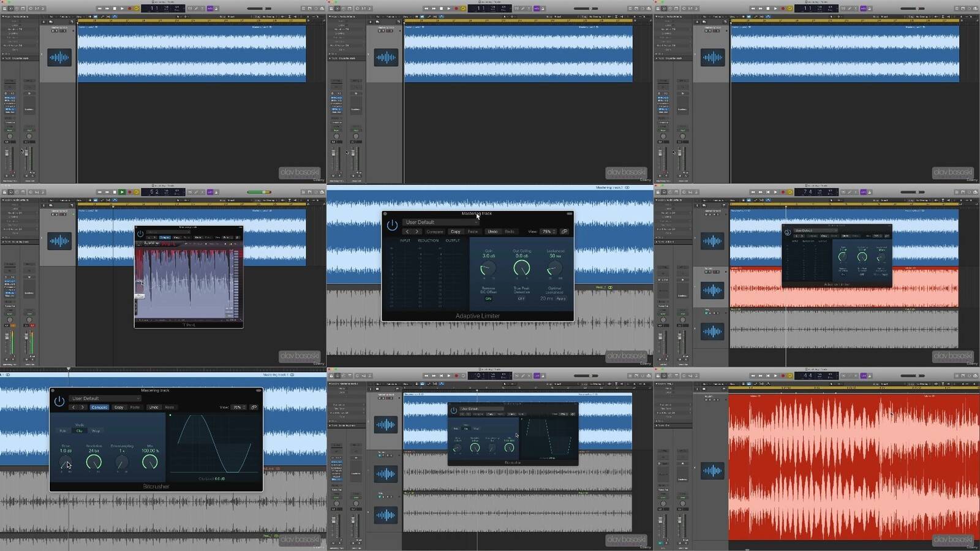Toggle True Peak Detection OFF switch
The height and width of the screenshot is (551, 980).
click(x=521, y=298)
